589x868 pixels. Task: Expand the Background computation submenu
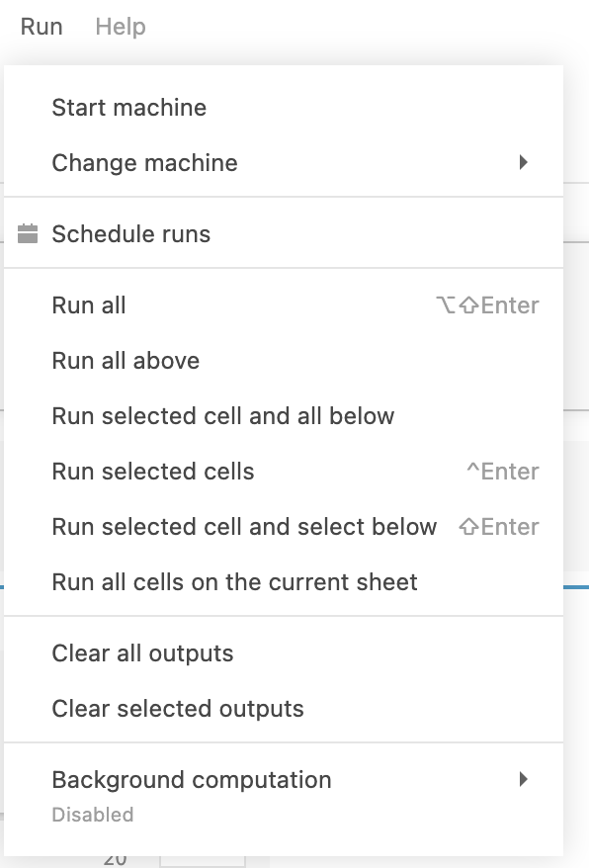pyautogui.click(x=191, y=780)
